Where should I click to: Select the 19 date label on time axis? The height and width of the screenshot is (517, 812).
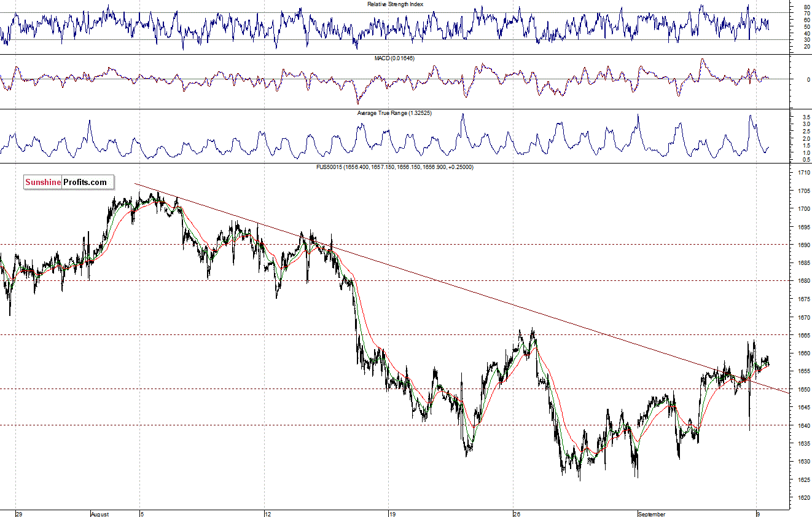coord(392,513)
